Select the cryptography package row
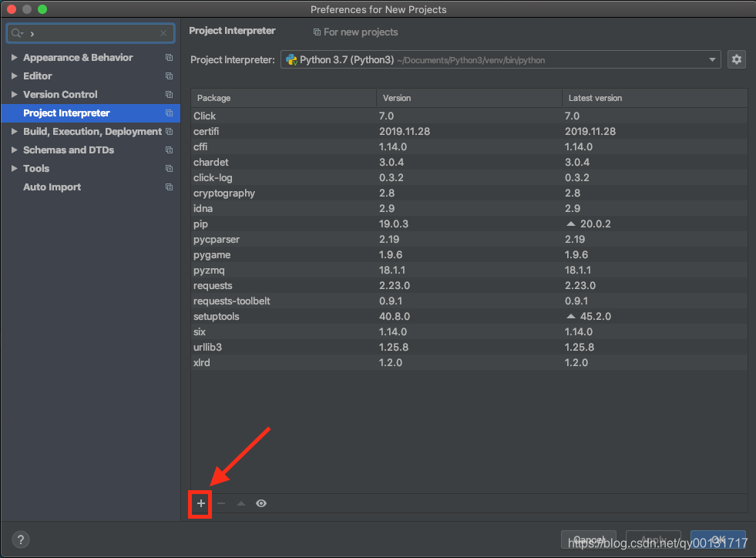 coord(469,193)
